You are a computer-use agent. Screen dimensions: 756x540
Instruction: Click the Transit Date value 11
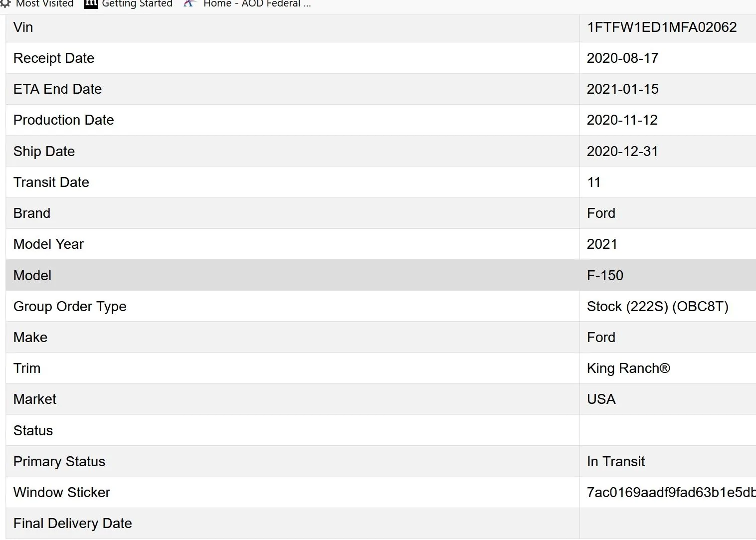[593, 182]
